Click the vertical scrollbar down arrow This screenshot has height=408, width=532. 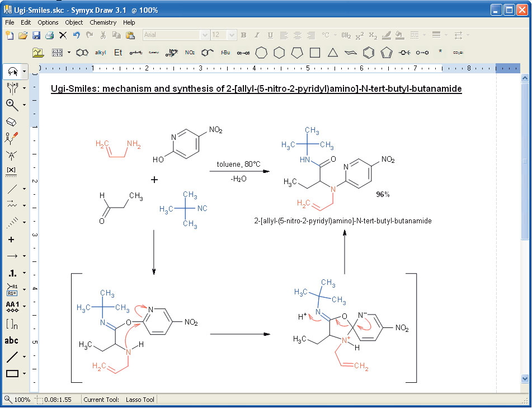pos(525,379)
